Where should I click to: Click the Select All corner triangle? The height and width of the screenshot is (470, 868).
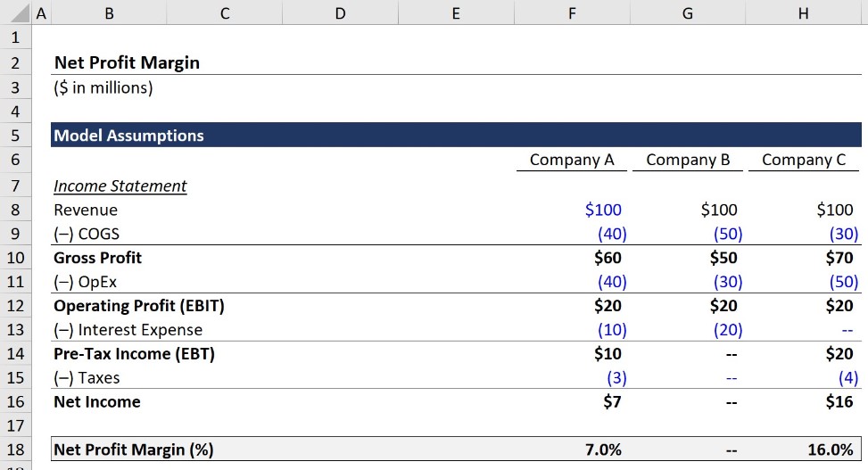(x=16, y=12)
